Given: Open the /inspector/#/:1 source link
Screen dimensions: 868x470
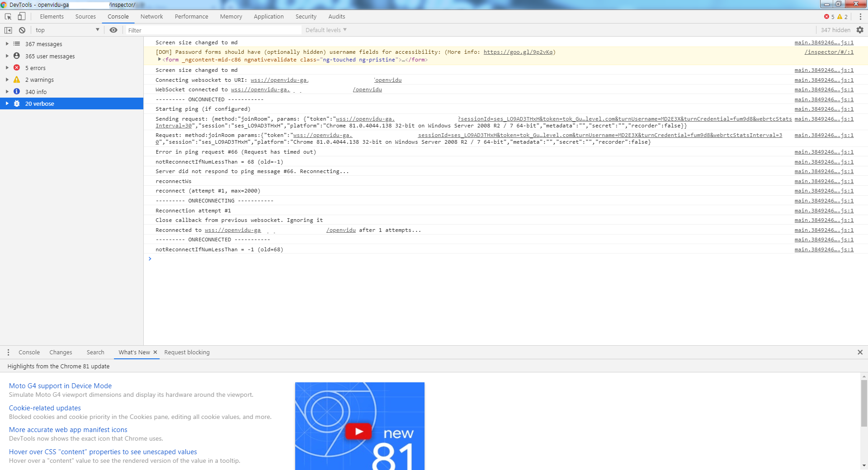Looking at the screenshot, I should click(x=829, y=52).
